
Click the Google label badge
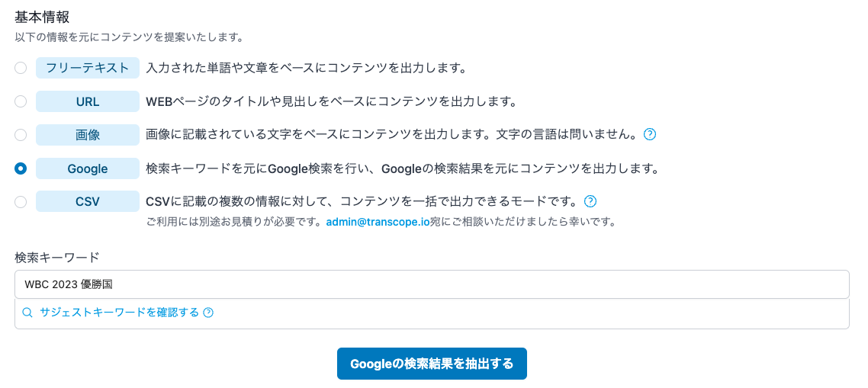[x=88, y=168]
